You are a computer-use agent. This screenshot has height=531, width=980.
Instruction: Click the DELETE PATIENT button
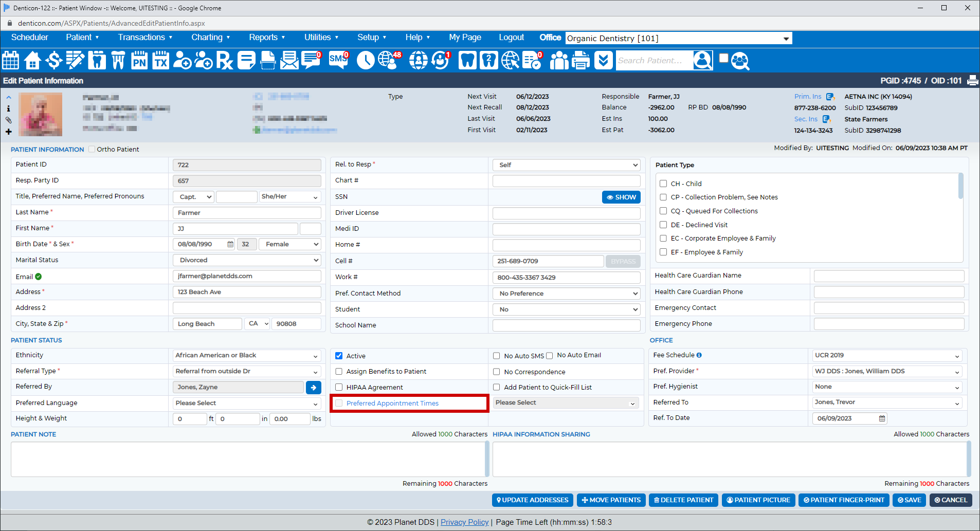pyautogui.click(x=683, y=500)
